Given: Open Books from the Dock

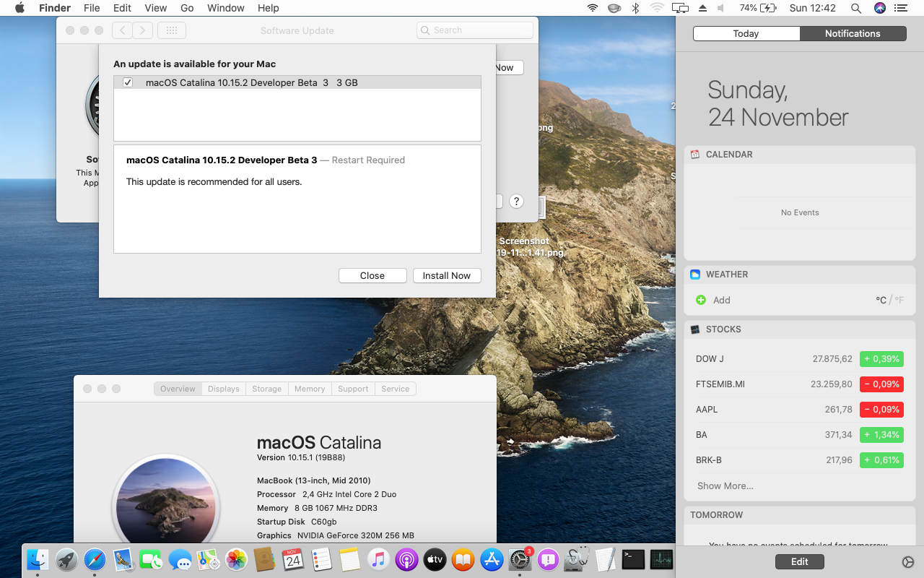Looking at the screenshot, I should (463, 560).
